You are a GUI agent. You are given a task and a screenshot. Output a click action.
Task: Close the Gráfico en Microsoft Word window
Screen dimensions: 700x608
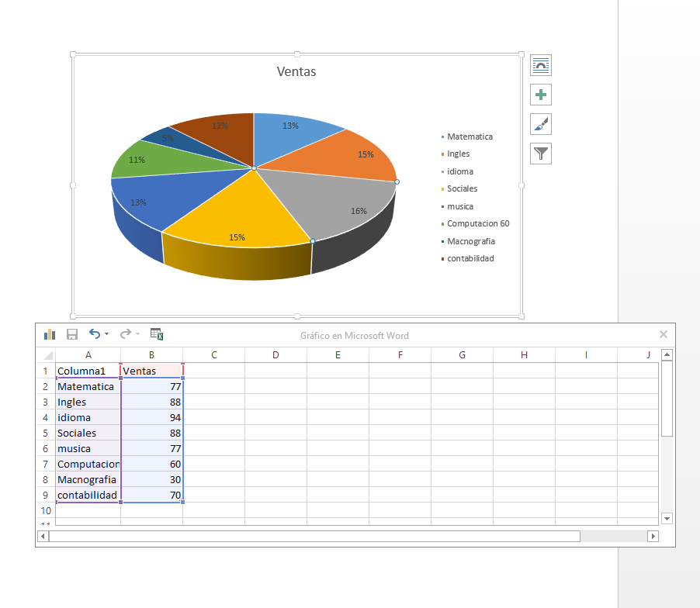(x=664, y=334)
